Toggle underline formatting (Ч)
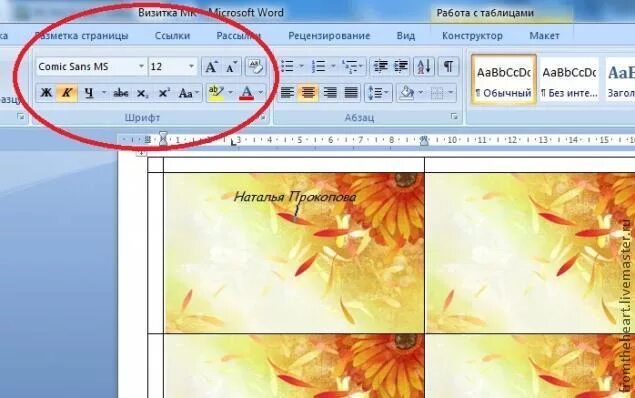This screenshot has height=398, width=635. pos(89,93)
